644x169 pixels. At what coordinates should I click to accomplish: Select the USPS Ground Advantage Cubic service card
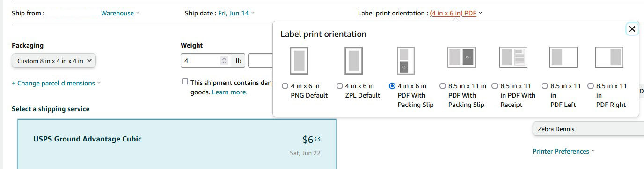coord(177,144)
